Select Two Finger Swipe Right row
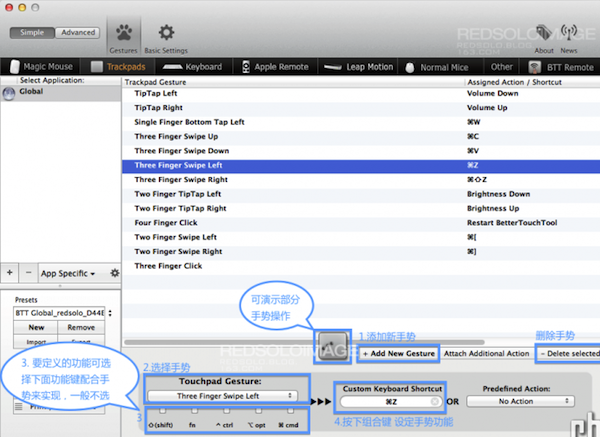This screenshot has height=437, width=600. (361, 251)
